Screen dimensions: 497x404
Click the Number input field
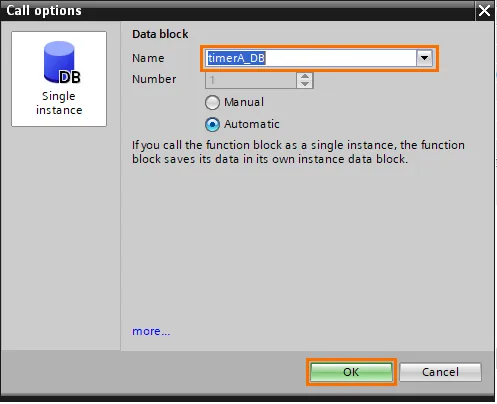click(x=251, y=80)
